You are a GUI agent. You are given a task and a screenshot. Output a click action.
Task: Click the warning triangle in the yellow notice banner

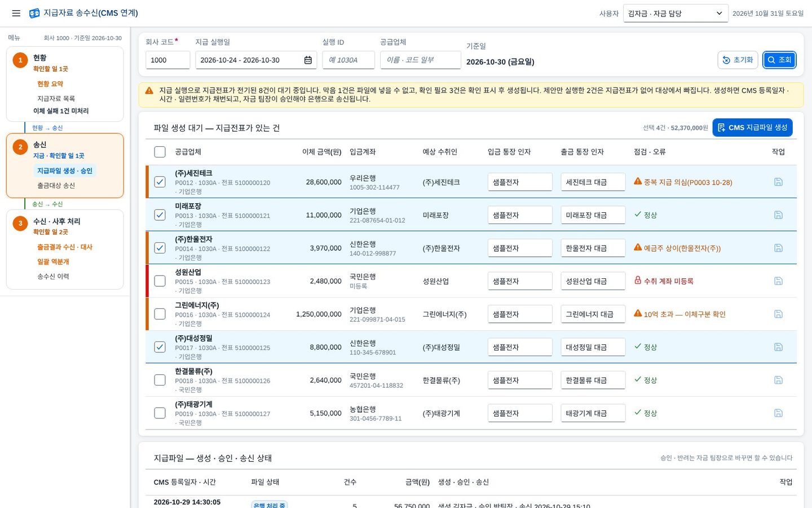point(149,90)
